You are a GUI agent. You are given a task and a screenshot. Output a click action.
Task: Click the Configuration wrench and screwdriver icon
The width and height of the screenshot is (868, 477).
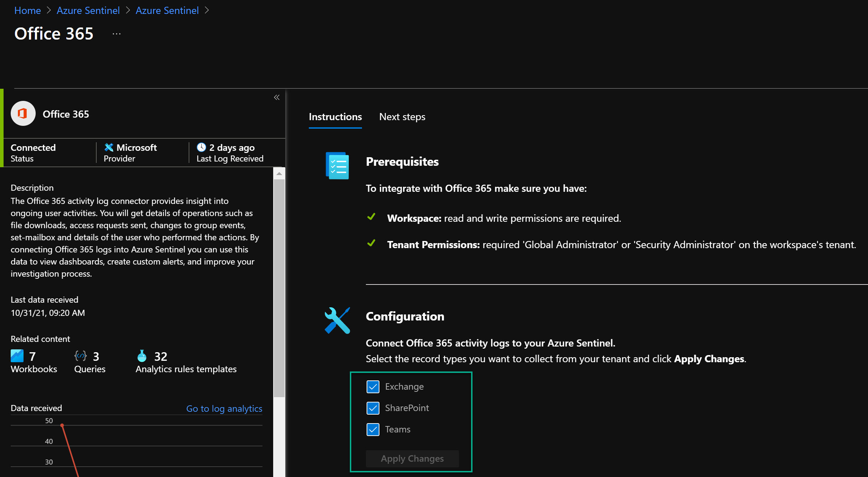[x=337, y=320]
